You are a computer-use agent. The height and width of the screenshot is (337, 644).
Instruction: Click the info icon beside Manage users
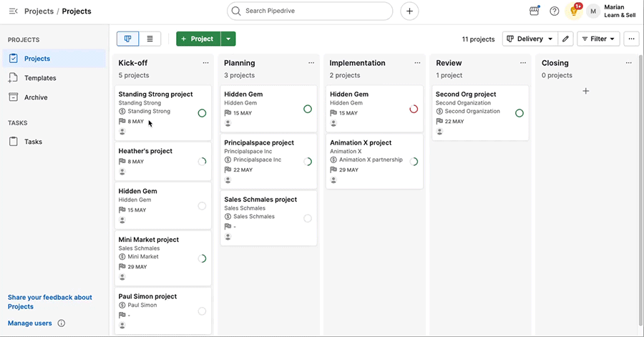[62, 323]
